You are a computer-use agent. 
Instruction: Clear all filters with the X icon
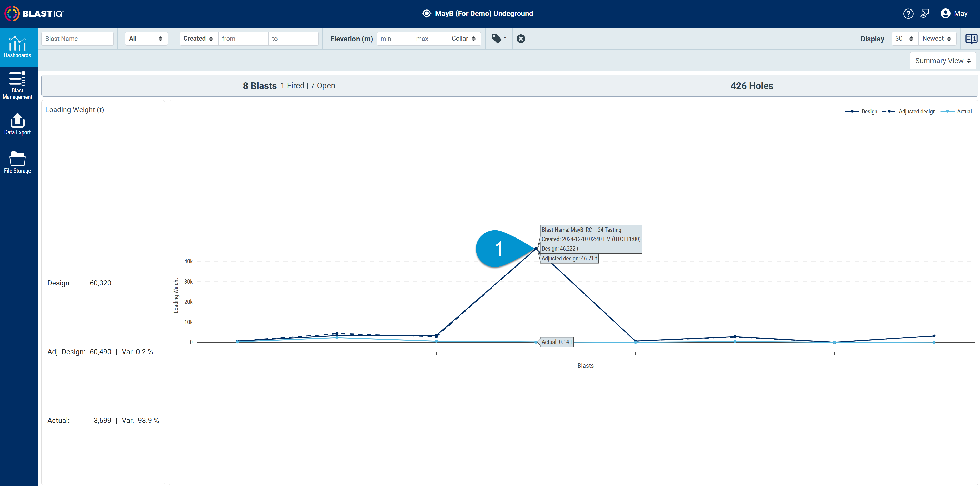pos(521,39)
